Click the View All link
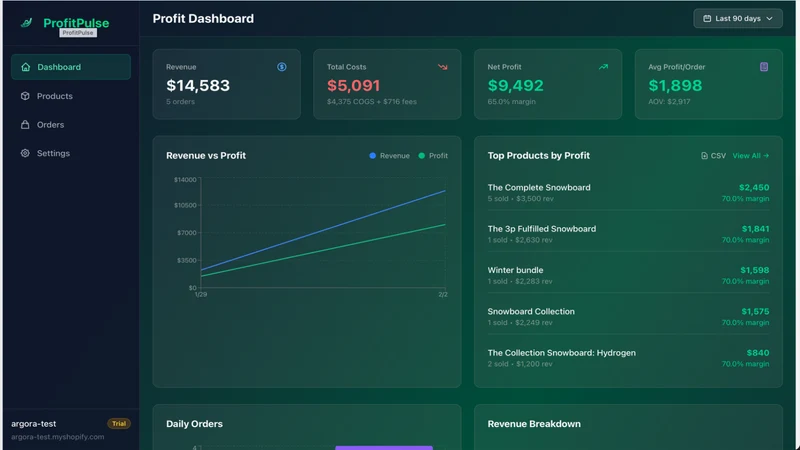The image size is (800, 450). click(751, 156)
